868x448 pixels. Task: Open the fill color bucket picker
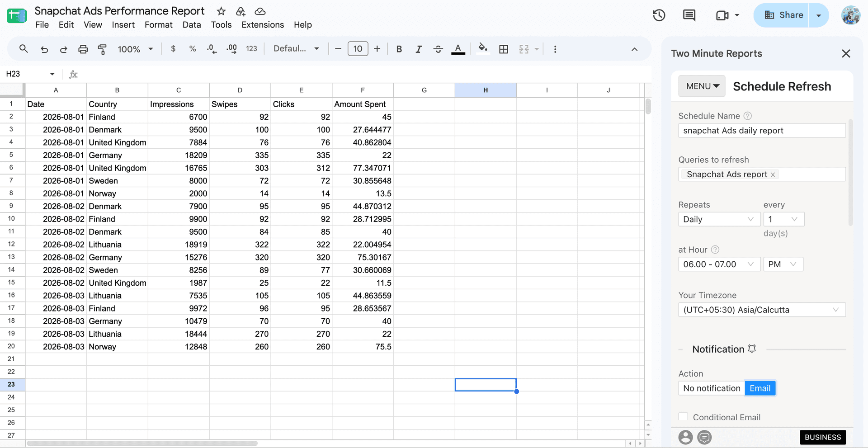483,48
